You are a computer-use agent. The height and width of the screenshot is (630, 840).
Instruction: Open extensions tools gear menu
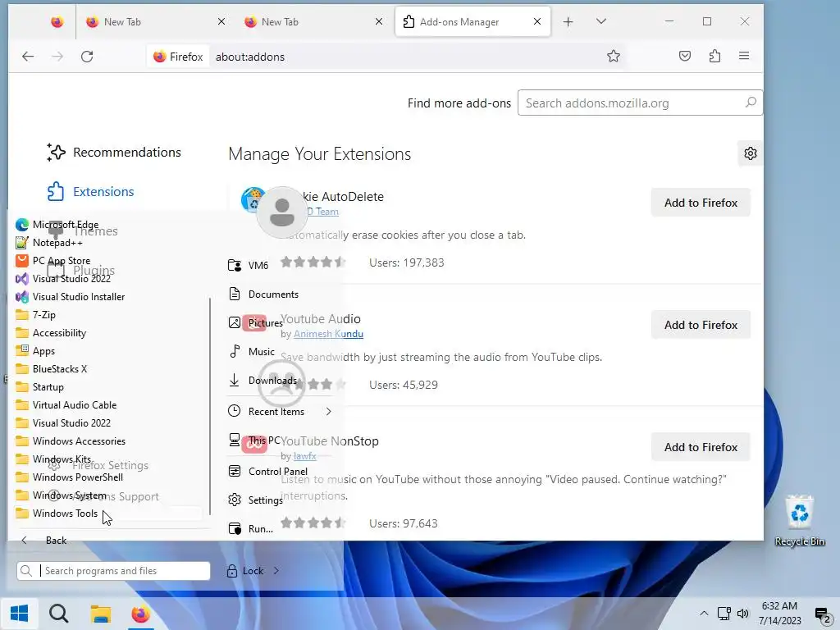pyautogui.click(x=750, y=153)
